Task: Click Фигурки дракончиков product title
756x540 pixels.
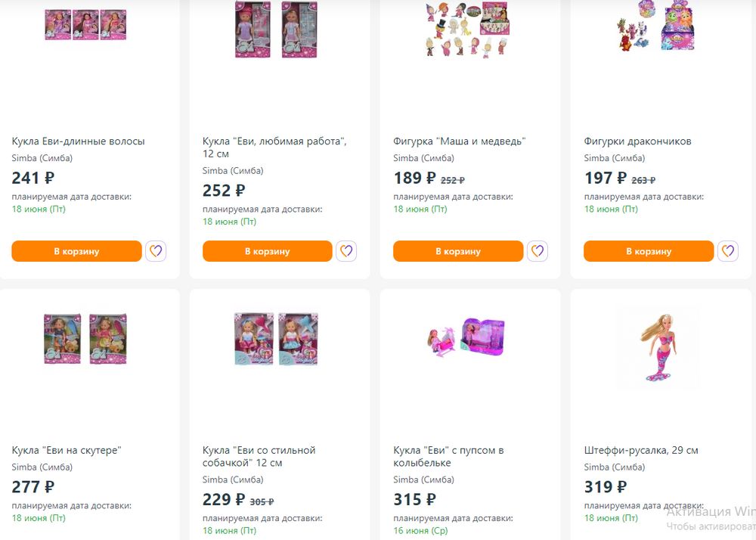Action: (637, 141)
